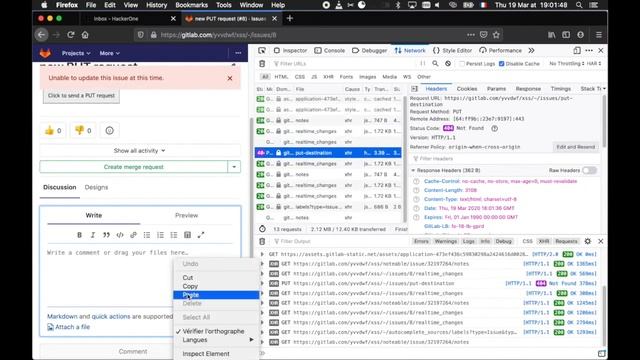The image size is (640, 360).
Task: Toggle the Warnings console filter
Action: [x=445, y=241]
